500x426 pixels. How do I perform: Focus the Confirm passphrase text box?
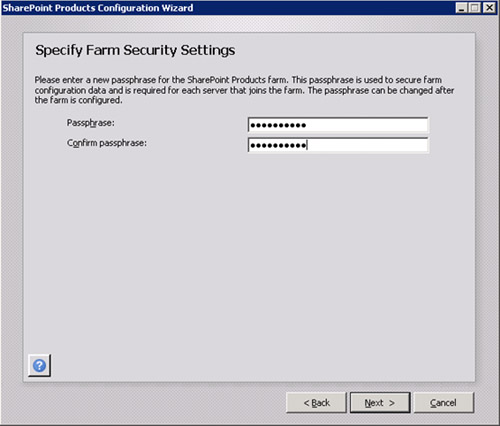click(x=338, y=145)
